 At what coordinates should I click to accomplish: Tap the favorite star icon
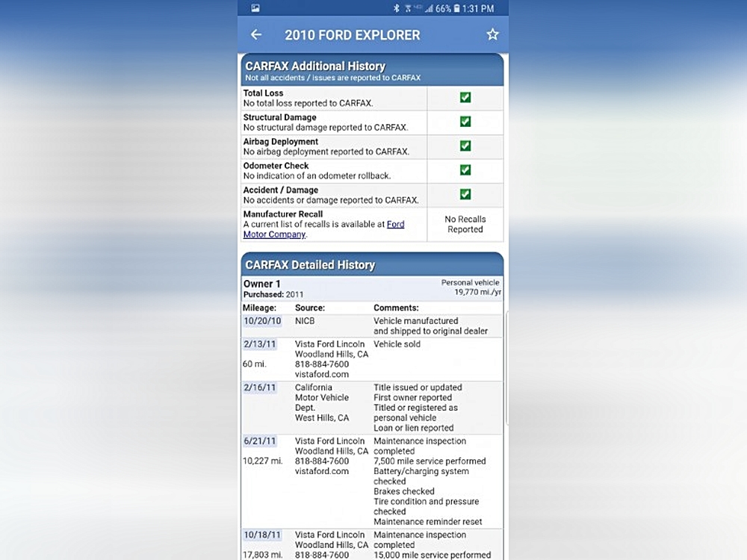tap(492, 34)
